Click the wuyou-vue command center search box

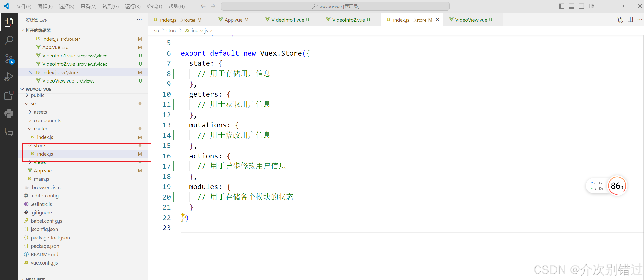click(335, 6)
